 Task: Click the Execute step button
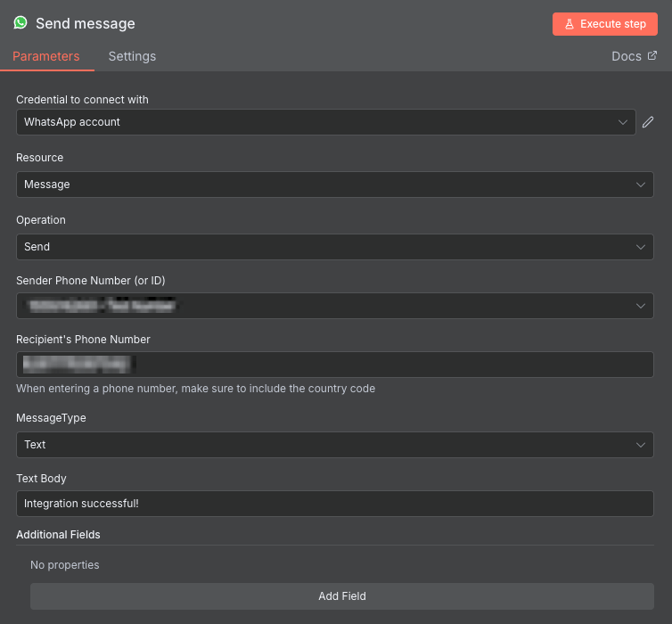[605, 24]
